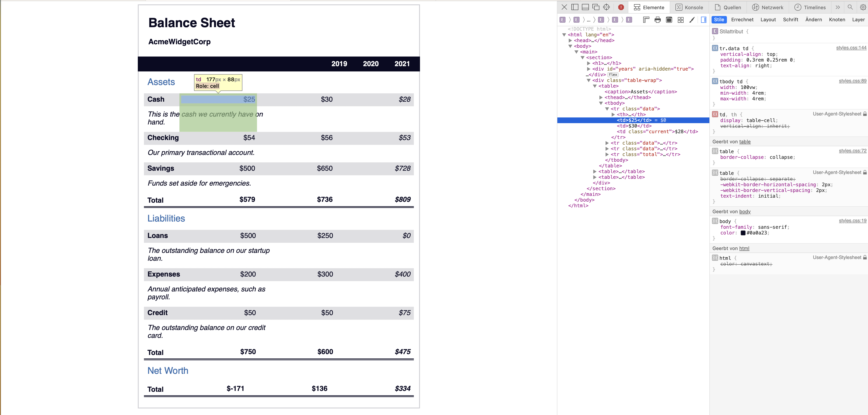Screen dimensions: 868x415
Task: Open the Errechnet styles tab
Action: click(x=742, y=20)
